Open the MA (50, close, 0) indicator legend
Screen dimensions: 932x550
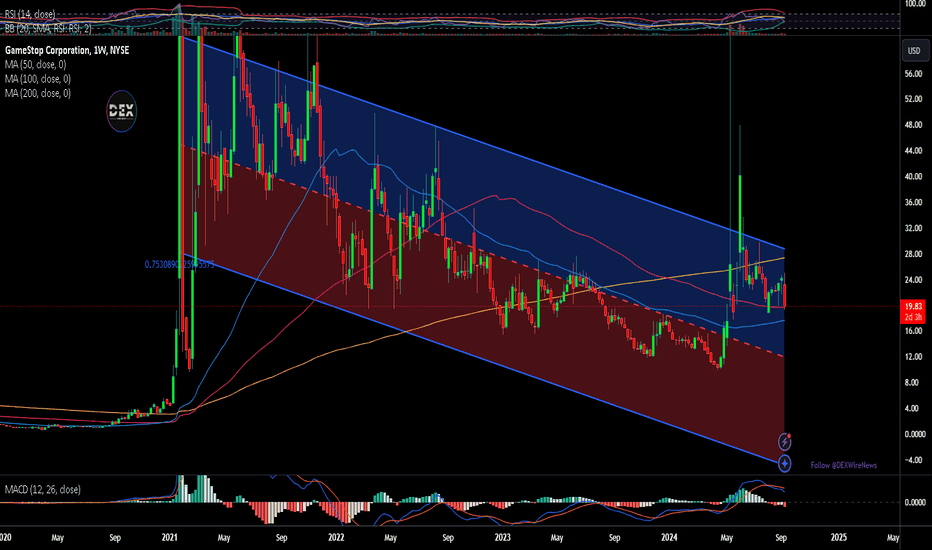coord(36,65)
